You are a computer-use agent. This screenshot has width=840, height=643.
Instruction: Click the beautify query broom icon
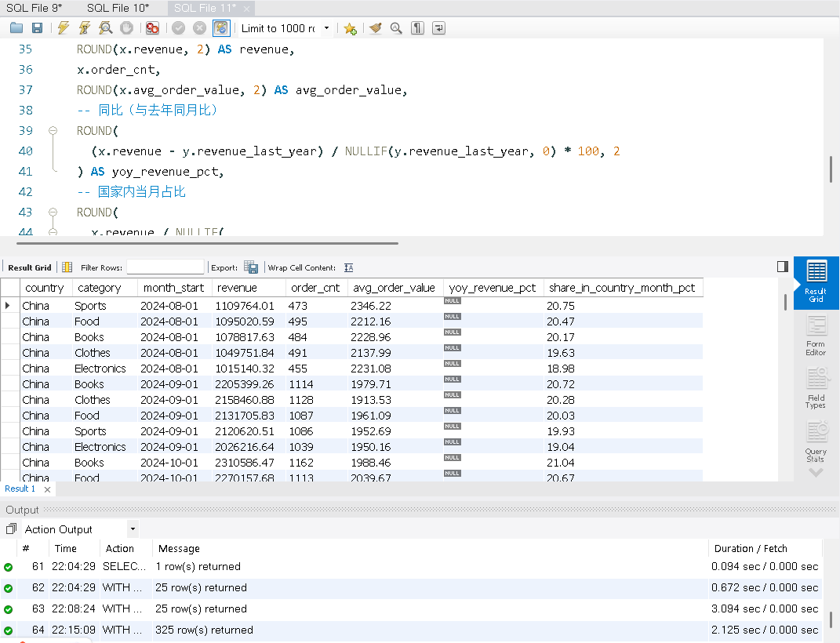[x=376, y=28]
